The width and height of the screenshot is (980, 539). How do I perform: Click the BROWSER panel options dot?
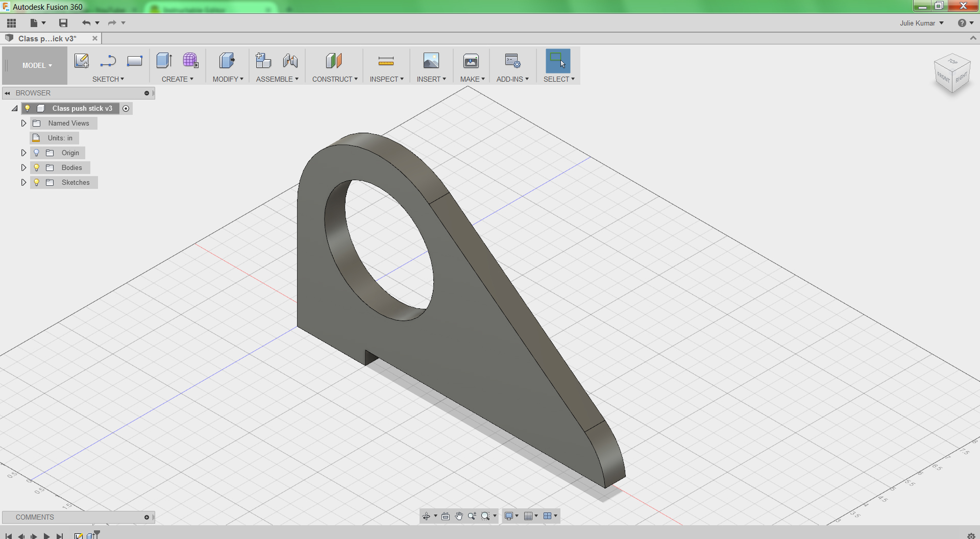(x=146, y=93)
